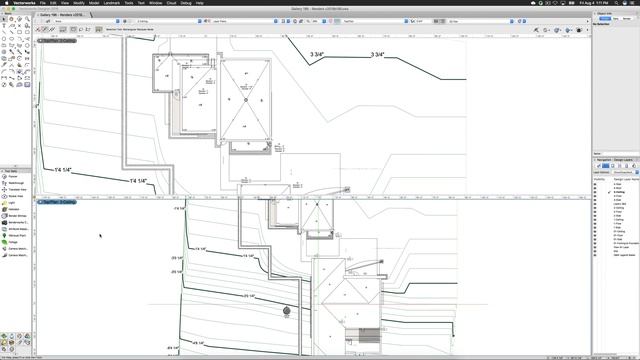Choose the Render Bitmap tool
Screen dimensions: 640x360
click(x=14, y=216)
